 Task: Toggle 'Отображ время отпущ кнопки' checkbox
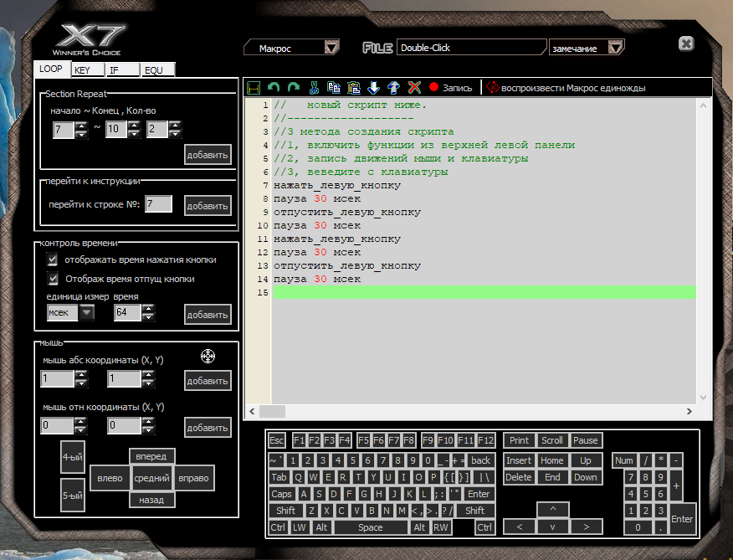(53, 279)
